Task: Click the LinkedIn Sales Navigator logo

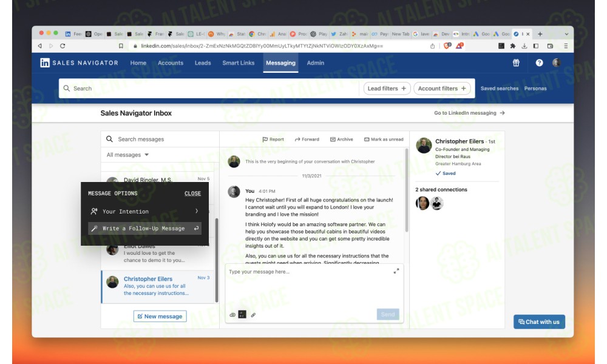Action: coord(79,62)
